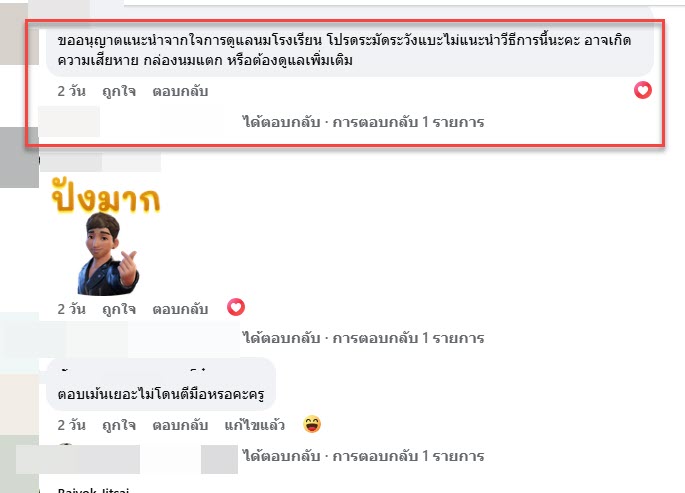Click ถูกใจ under the sticker comment
685x493 pixels.
coord(119,309)
